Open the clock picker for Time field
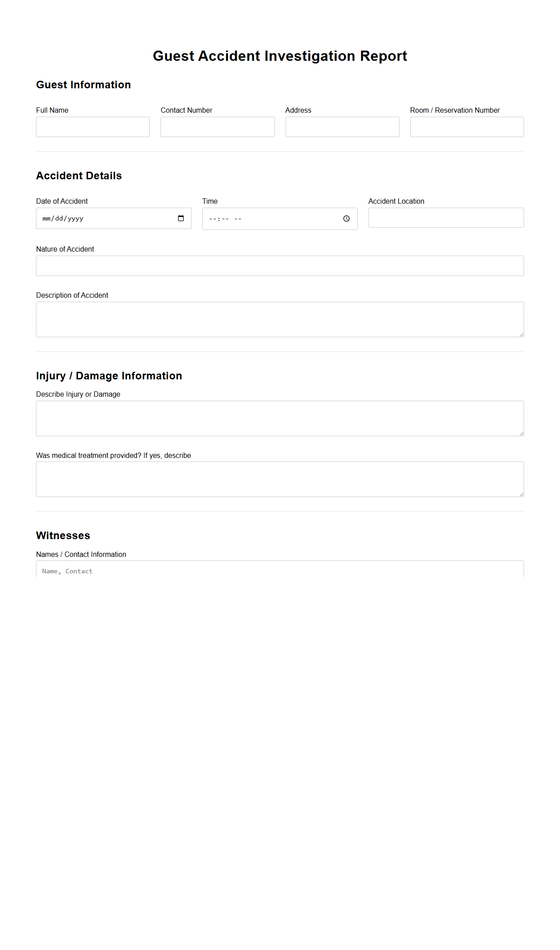This screenshot has width=560, height=950. [x=346, y=218]
